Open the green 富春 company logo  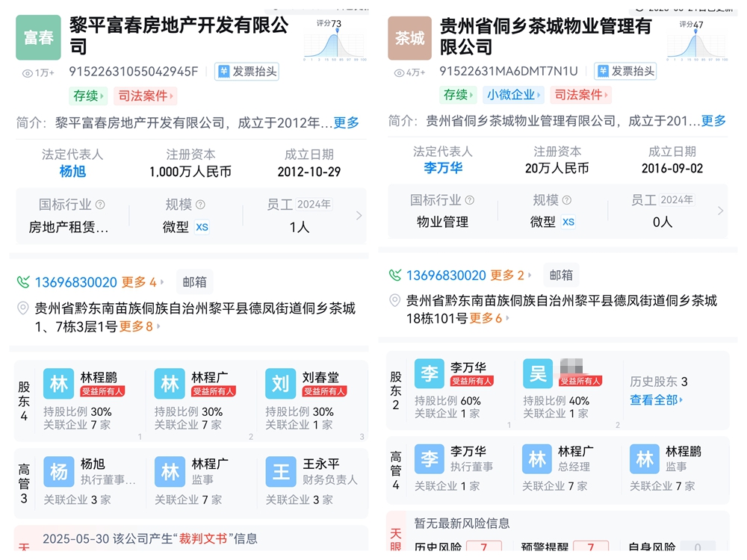coord(39,37)
